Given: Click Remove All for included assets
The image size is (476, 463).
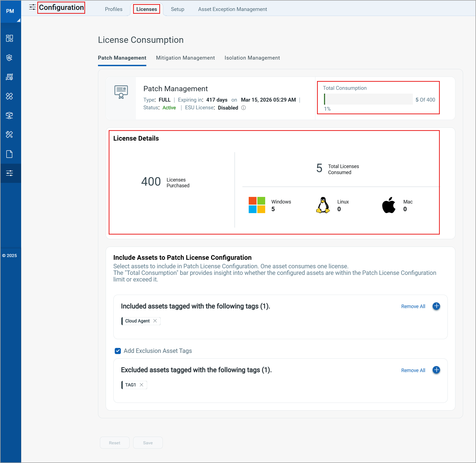Looking at the screenshot, I should 413,306.
